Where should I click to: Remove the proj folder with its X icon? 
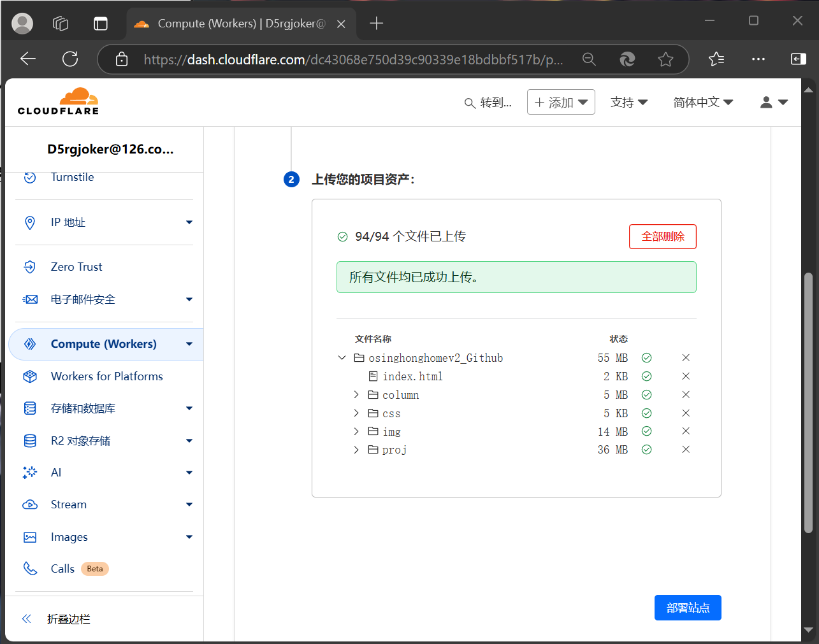[686, 450]
